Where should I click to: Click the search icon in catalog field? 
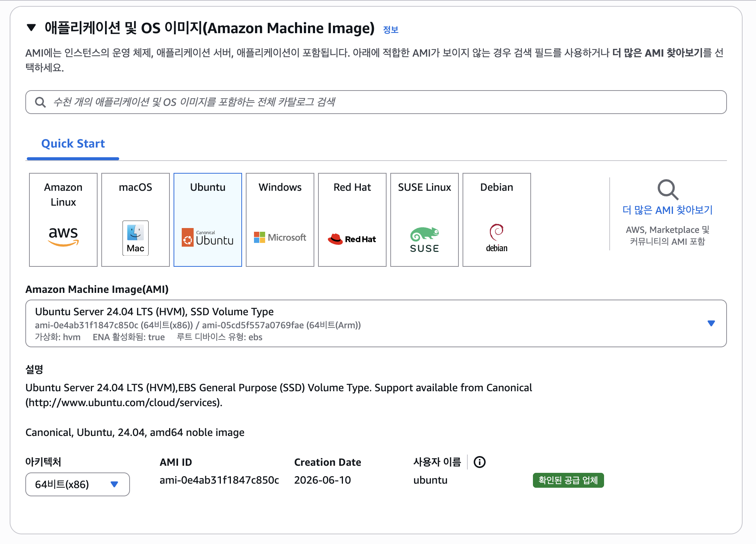(x=40, y=102)
